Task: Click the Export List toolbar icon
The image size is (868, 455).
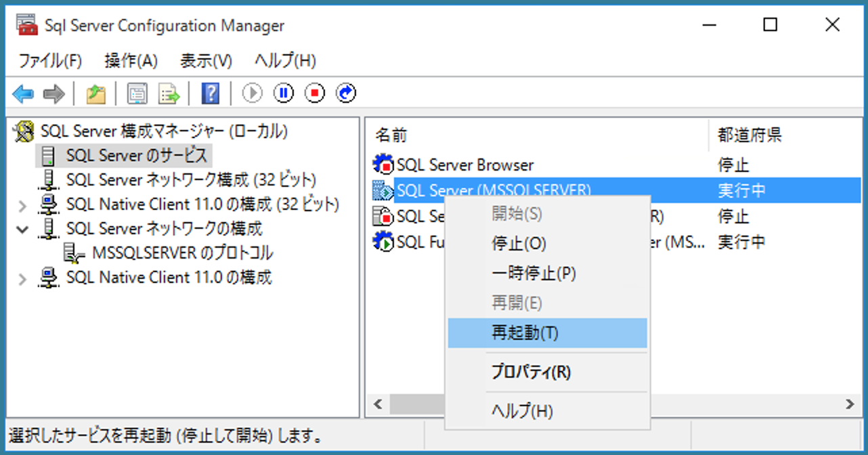Action: coord(169,93)
